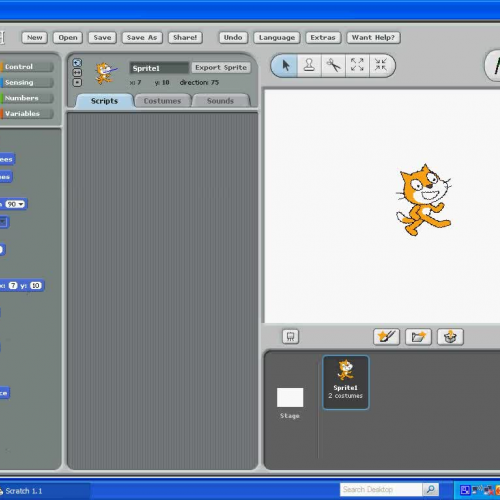Click the blue system tray icon
Screen dimensions: 500x500
pyautogui.click(x=465, y=490)
